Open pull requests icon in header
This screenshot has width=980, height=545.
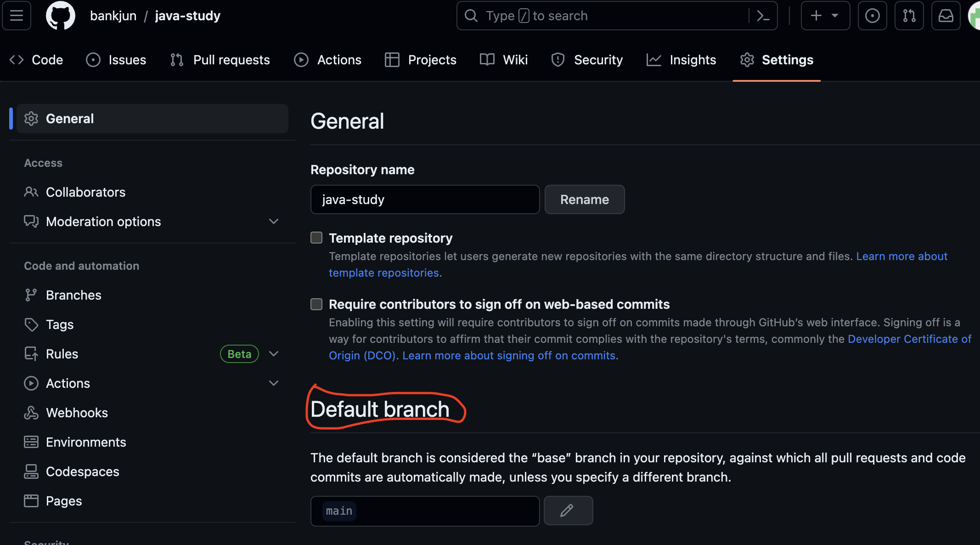pyautogui.click(x=909, y=16)
